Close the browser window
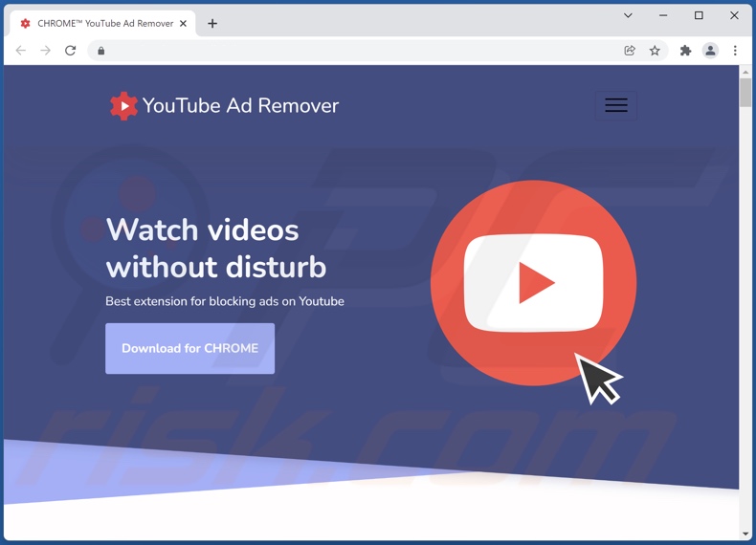Screen dimensions: 756x545 734,15
